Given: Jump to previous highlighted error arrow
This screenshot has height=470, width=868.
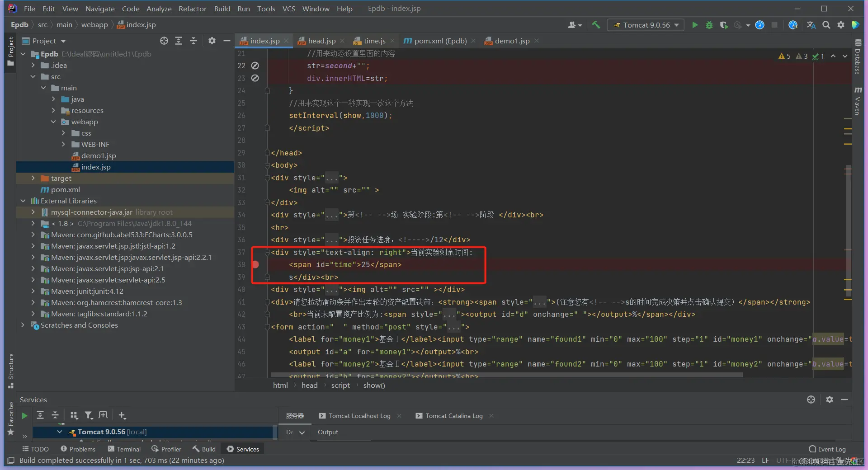Looking at the screenshot, I should click(833, 56).
